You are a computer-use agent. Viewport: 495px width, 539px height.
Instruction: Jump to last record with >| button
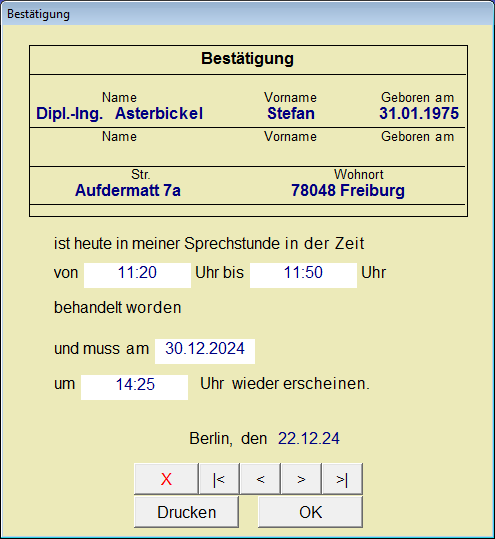pyautogui.click(x=342, y=478)
